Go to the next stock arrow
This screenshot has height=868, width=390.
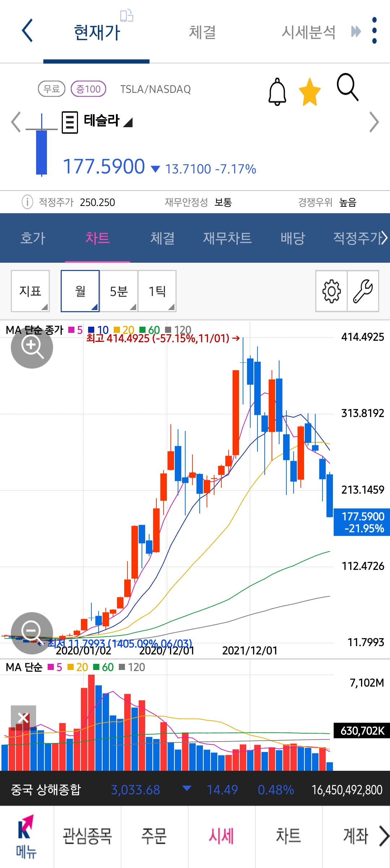374,122
